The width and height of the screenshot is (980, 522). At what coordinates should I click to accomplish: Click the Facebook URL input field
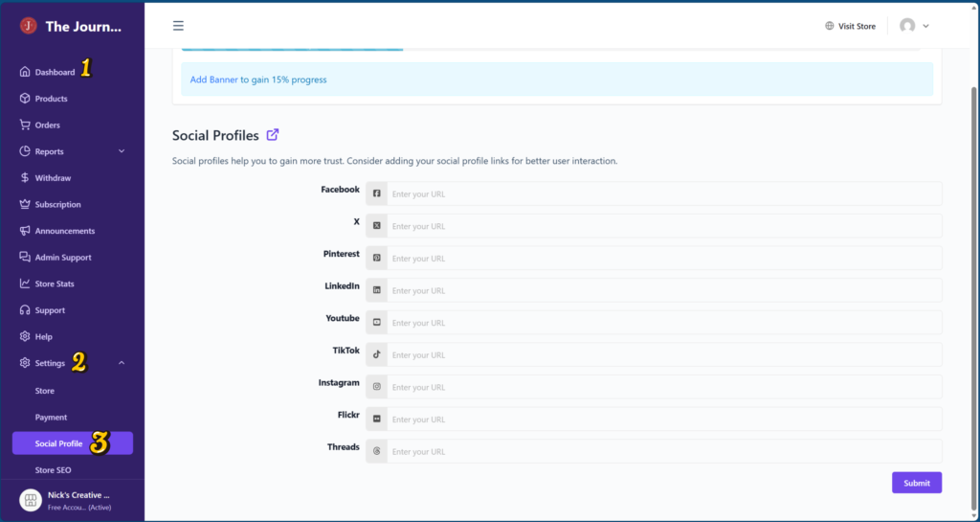click(664, 193)
